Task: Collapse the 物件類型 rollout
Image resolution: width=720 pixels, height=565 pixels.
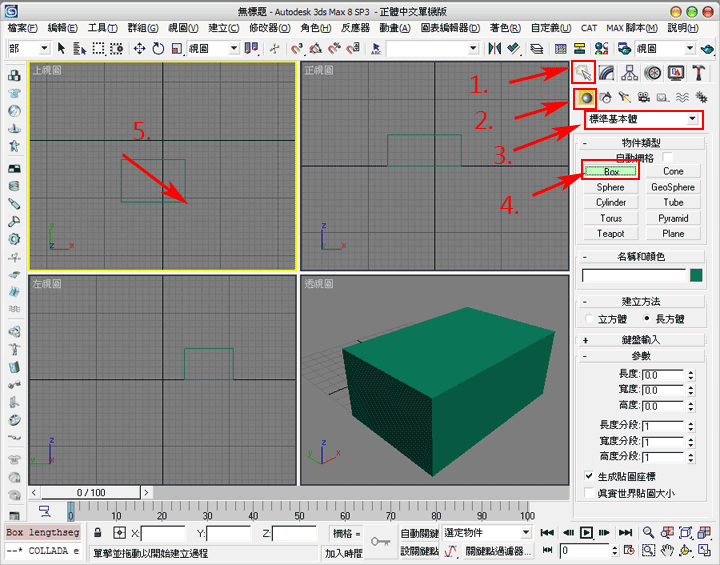Action: (x=641, y=143)
